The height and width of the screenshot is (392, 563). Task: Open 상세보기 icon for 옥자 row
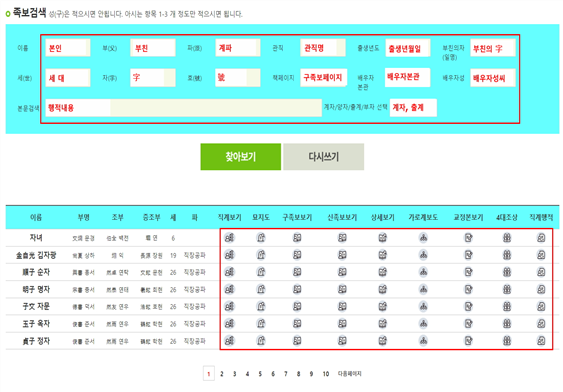tap(383, 324)
